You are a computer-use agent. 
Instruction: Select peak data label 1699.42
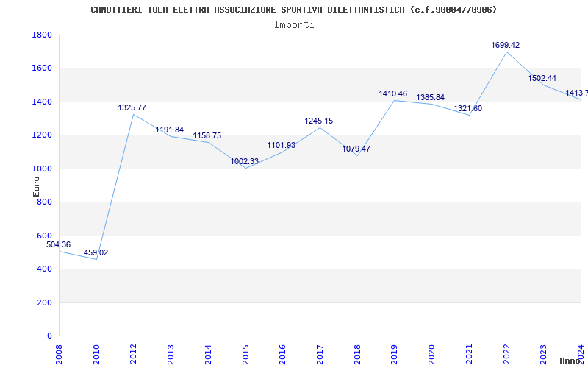(506, 45)
